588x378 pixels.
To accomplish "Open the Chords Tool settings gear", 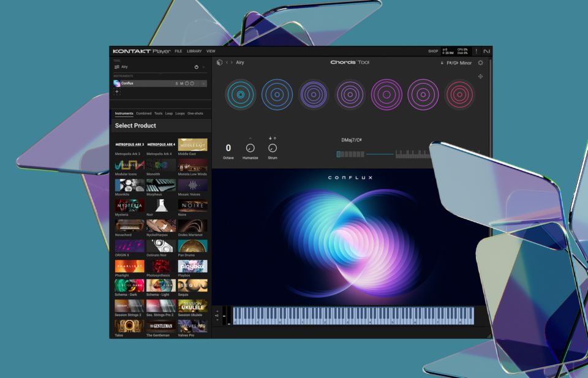I will (x=480, y=62).
